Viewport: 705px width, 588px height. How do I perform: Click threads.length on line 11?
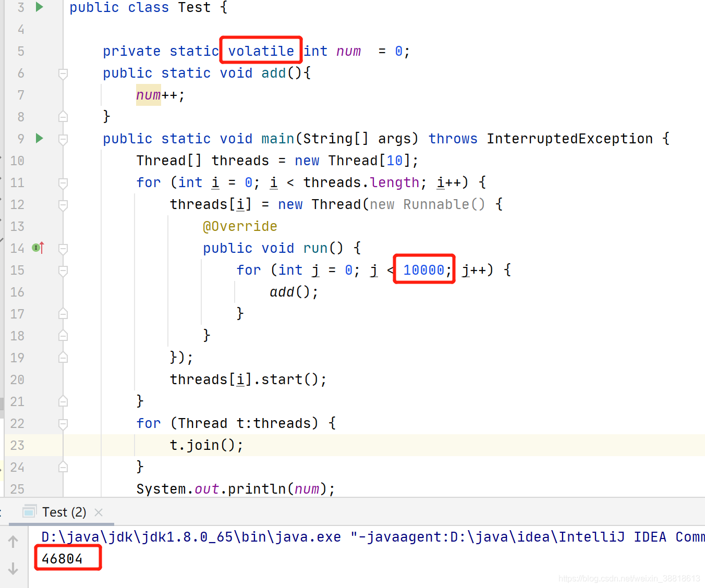coord(361,182)
